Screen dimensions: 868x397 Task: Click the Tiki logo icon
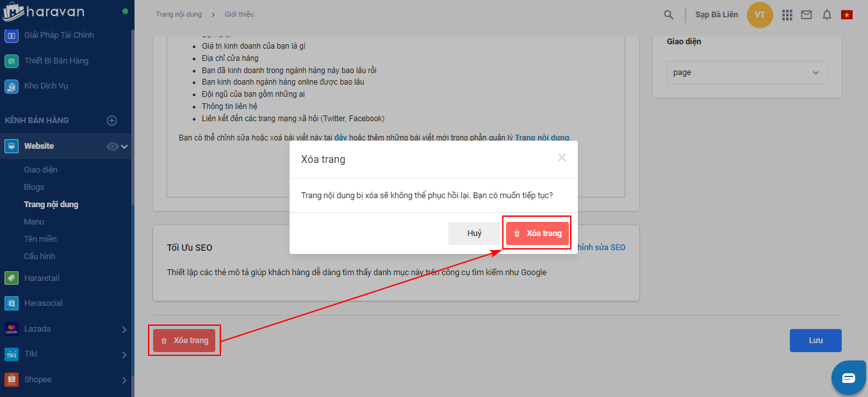(11, 354)
